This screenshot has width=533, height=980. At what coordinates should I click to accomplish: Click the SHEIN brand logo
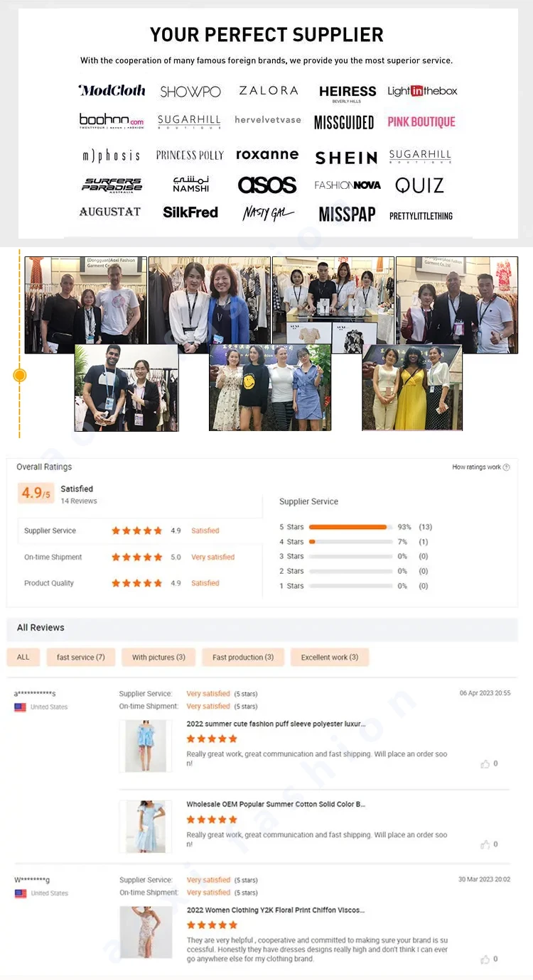346,158
